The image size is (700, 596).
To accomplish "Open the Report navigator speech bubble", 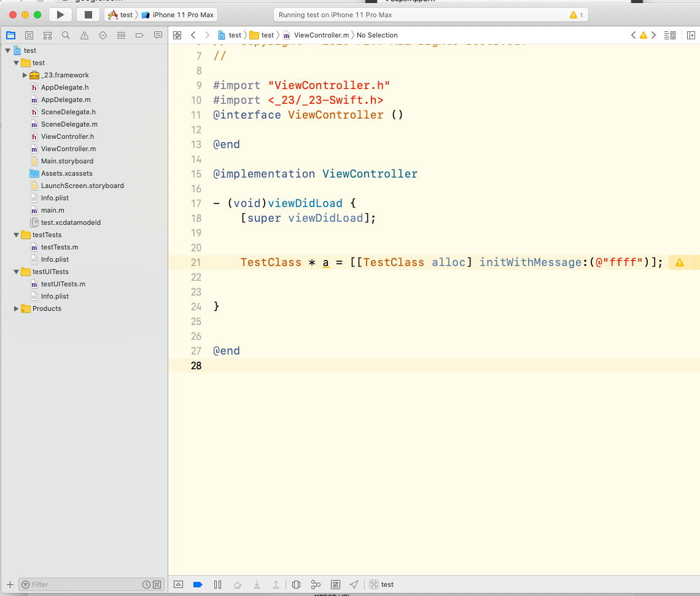I will pos(158,35).
